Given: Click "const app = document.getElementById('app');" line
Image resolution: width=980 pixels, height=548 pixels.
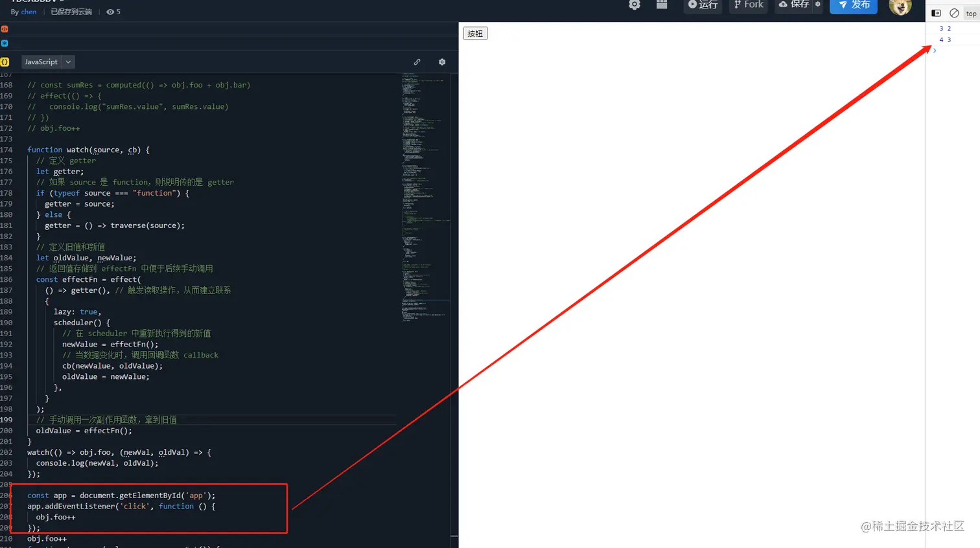Looking at the screenshot, I should coord(121,496).
